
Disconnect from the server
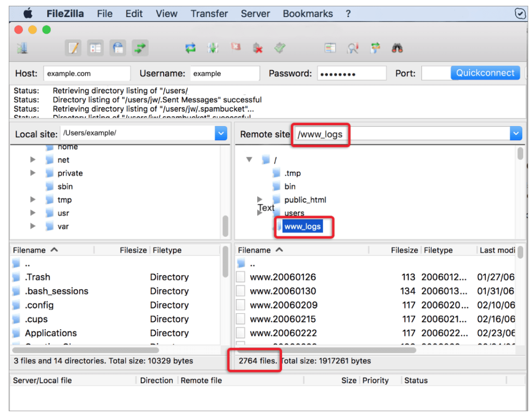click(x=257, y=48)
